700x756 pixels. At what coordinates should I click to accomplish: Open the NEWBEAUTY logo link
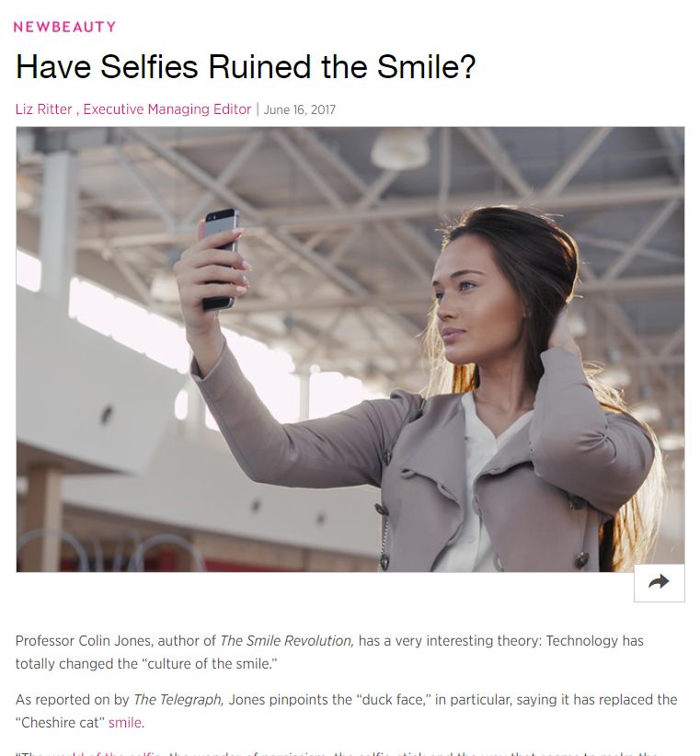64,27
